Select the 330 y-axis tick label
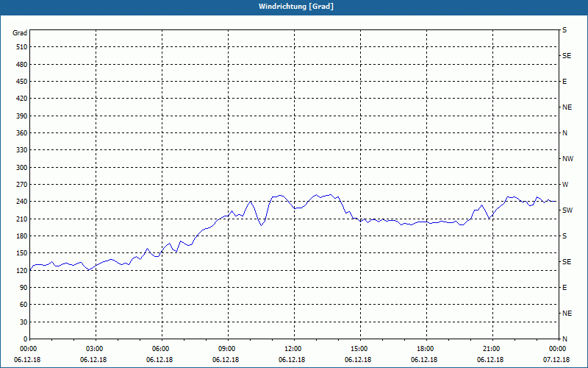 point(22,150)
